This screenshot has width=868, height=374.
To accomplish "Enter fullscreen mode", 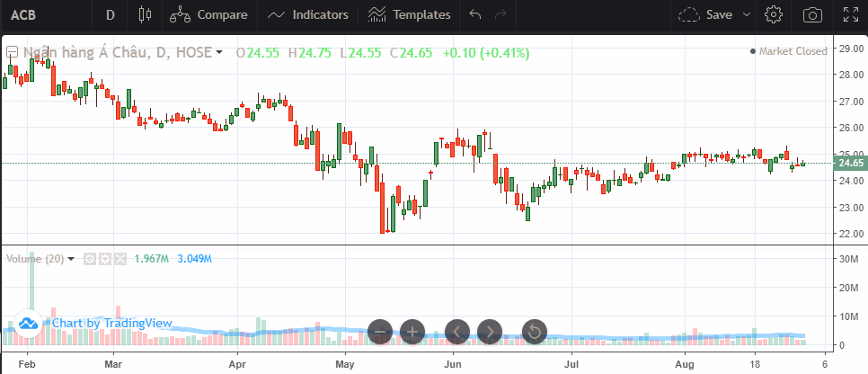I will (x=850, y=14).
